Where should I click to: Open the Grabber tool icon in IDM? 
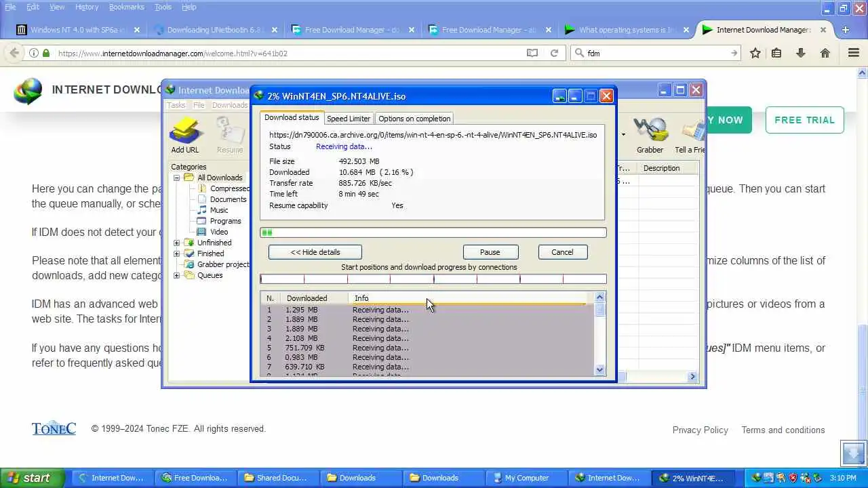[650, 130]
